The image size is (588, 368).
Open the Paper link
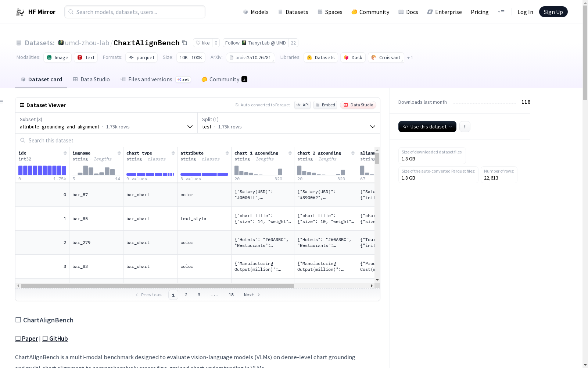coord(26,339)
